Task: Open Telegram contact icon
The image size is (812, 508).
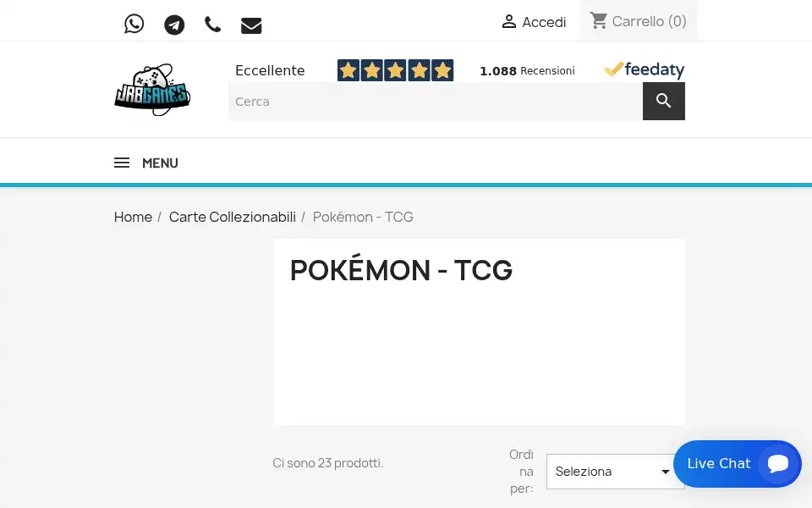Action: tap(174, 25)
